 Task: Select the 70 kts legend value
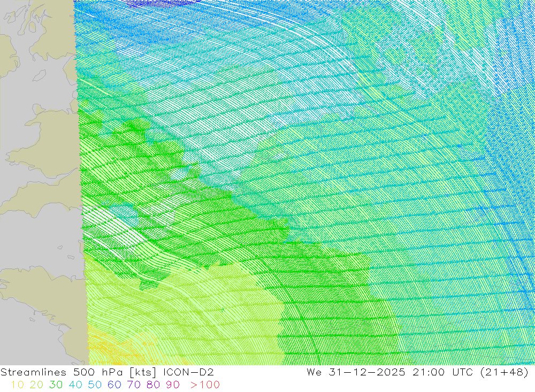tap(134, 385)
